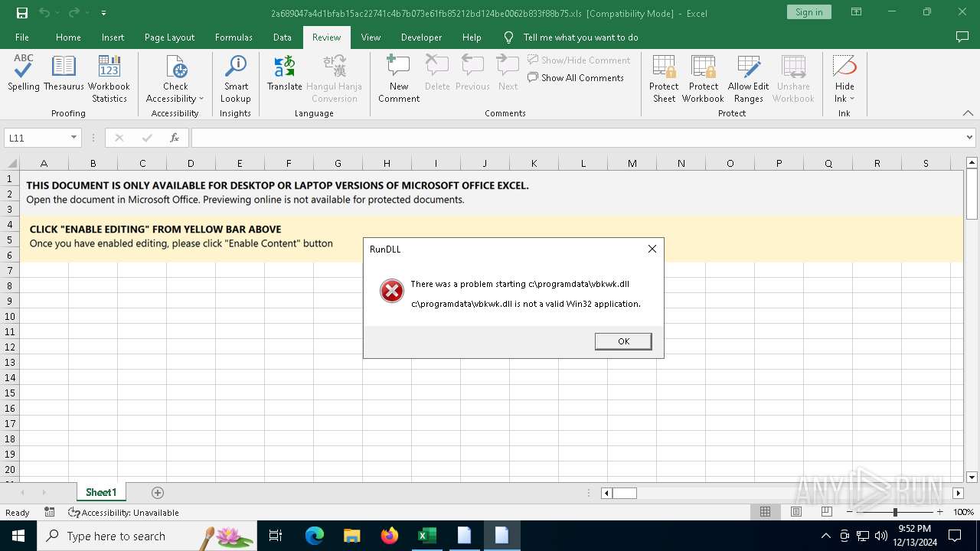Viewport: 980px width, 551px height.
Task: Click Protect Sheet
Action: (664, 79)
